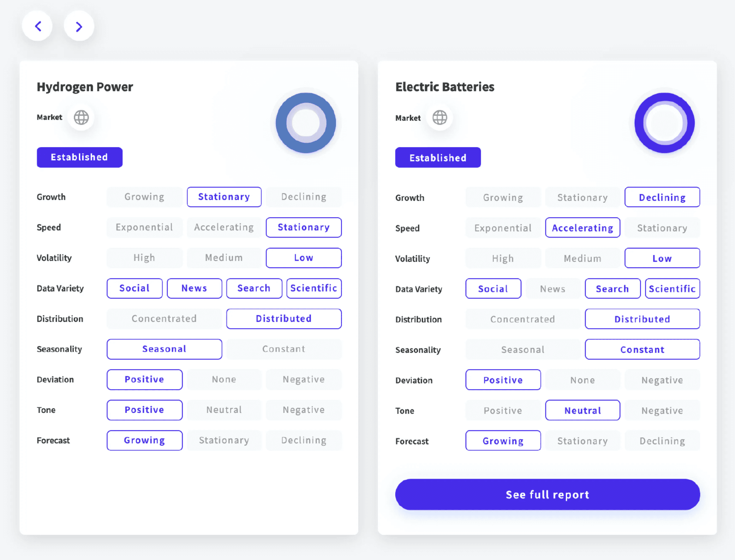Pick Constant seasonality for Hydrogen Power
Image resolution: width=735 pixels, height=560 pixels.
[x=284, y=349]
